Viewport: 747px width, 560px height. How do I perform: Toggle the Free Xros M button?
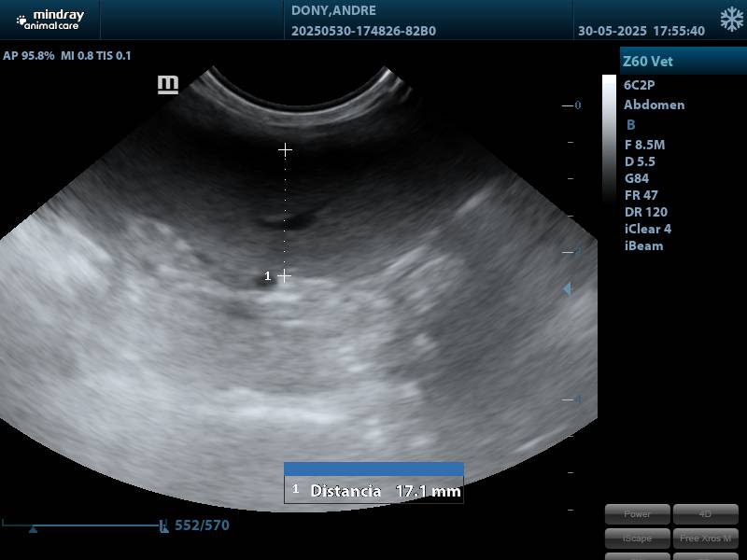coord(705,538)
